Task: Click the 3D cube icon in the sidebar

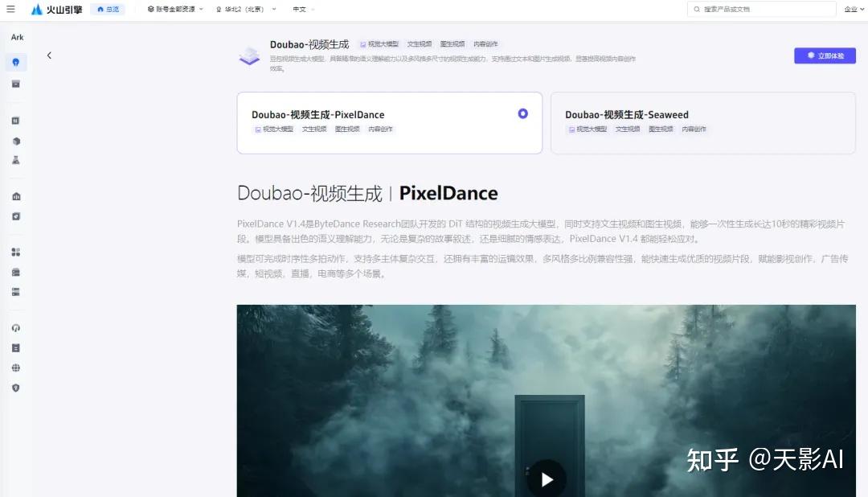Action: [x=16, y=142]
